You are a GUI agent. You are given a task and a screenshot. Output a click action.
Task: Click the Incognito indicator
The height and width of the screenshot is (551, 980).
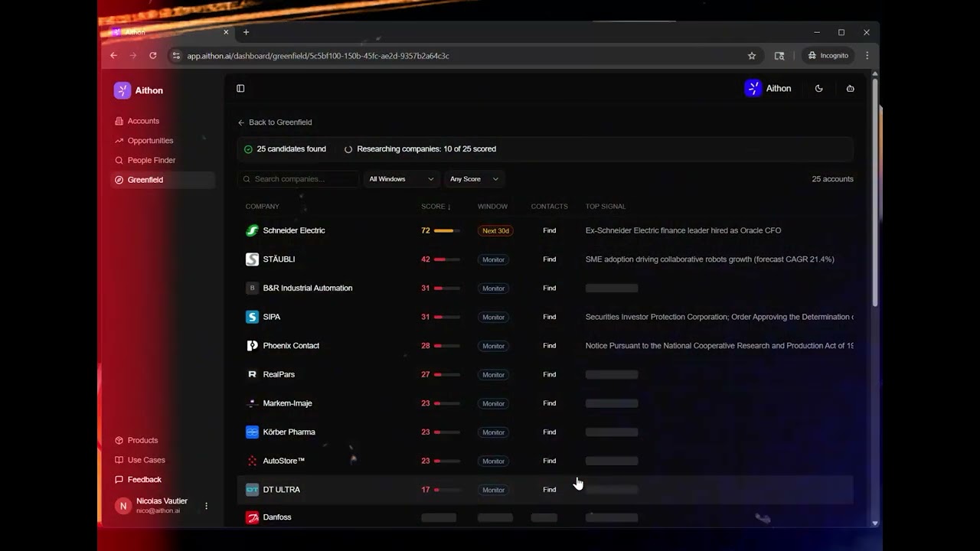click(828, 56)
